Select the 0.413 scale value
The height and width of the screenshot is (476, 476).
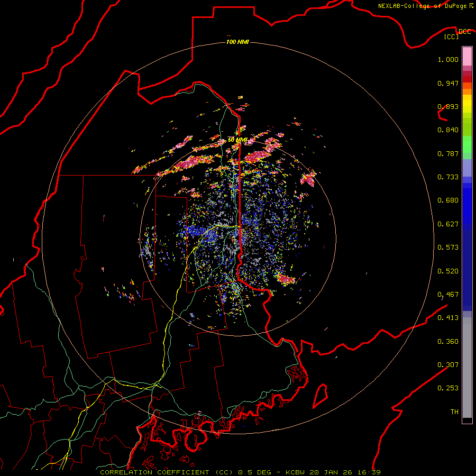(448, 318)
